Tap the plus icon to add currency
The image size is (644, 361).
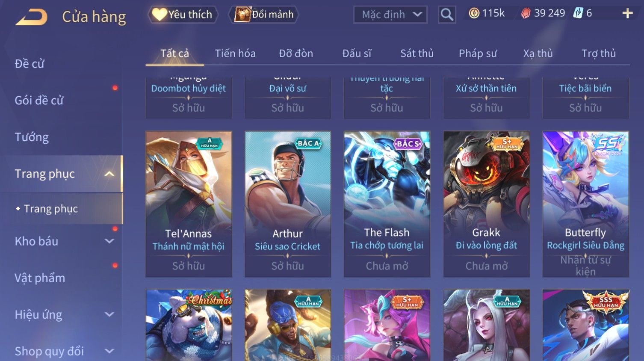627,14
